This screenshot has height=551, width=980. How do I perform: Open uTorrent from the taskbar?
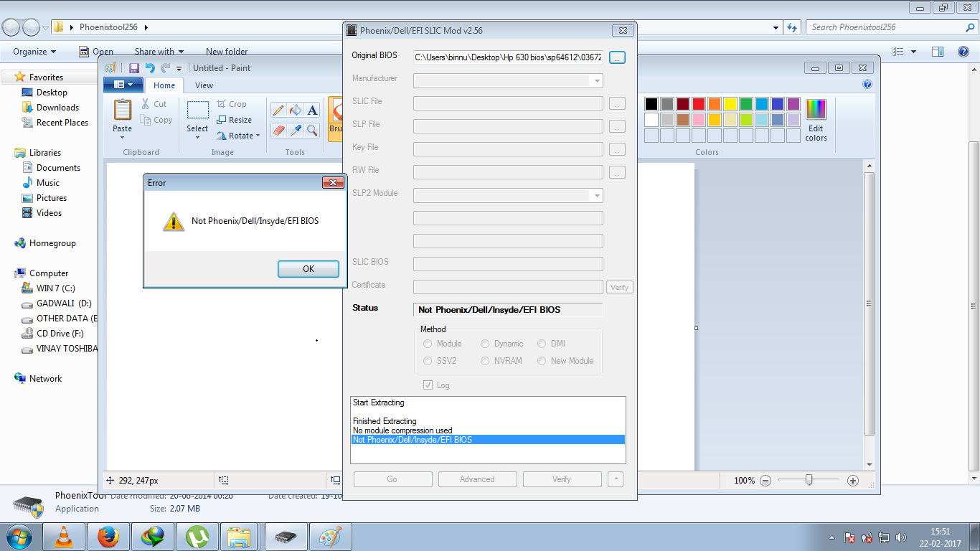[197, 537]
